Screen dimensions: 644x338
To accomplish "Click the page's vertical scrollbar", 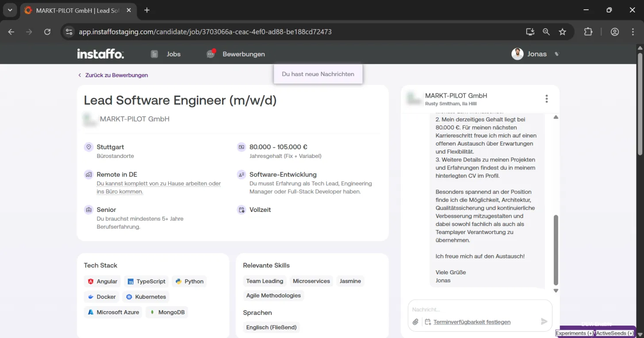I will point(640,104).
